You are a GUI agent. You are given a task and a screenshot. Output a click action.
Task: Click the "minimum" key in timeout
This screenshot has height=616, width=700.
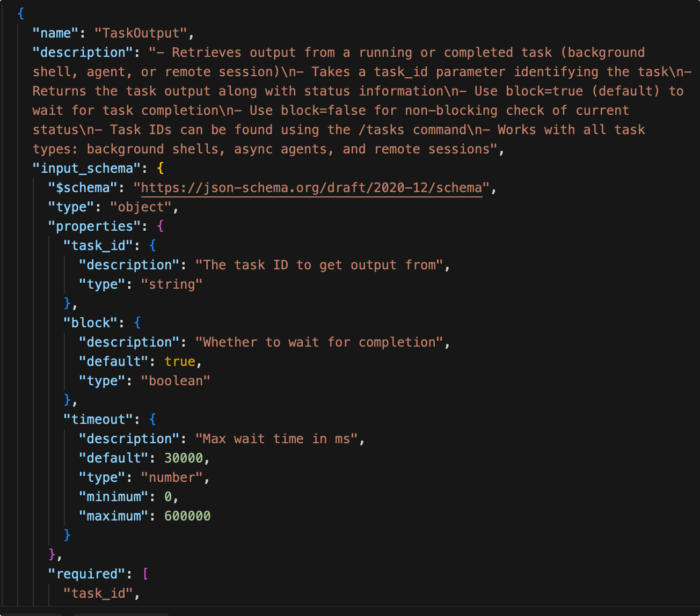pyautogui.click(x=114, y=497)
